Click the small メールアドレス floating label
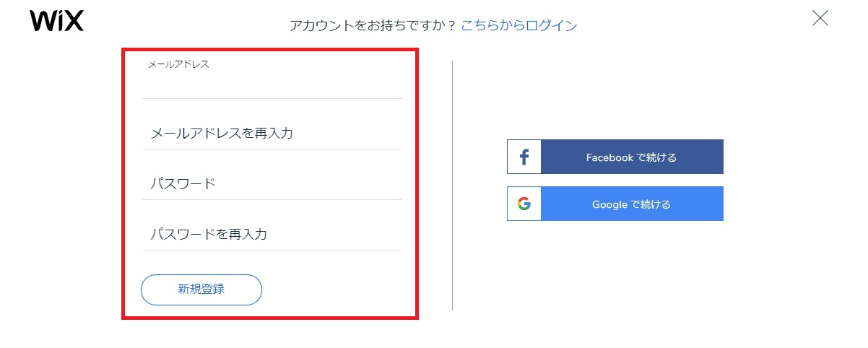868x348 pixels. click(178, 64)
